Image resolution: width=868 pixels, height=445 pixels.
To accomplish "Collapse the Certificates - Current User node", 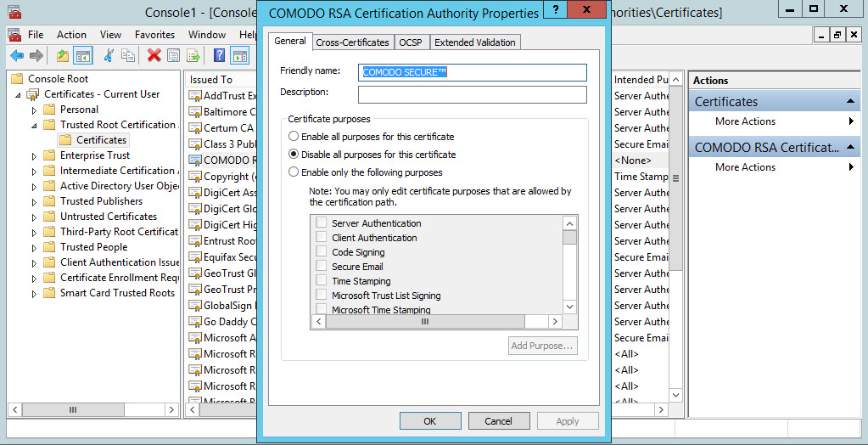I will click(19, 95).
